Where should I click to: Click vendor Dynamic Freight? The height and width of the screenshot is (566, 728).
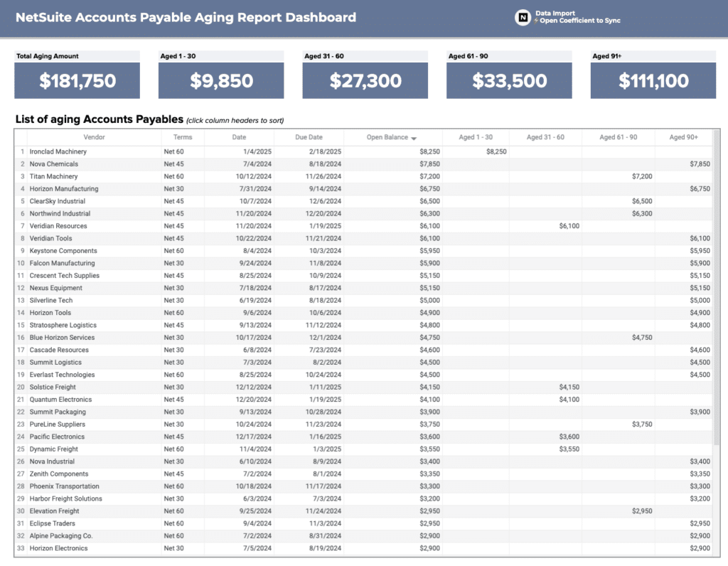[x=53, y=449]
